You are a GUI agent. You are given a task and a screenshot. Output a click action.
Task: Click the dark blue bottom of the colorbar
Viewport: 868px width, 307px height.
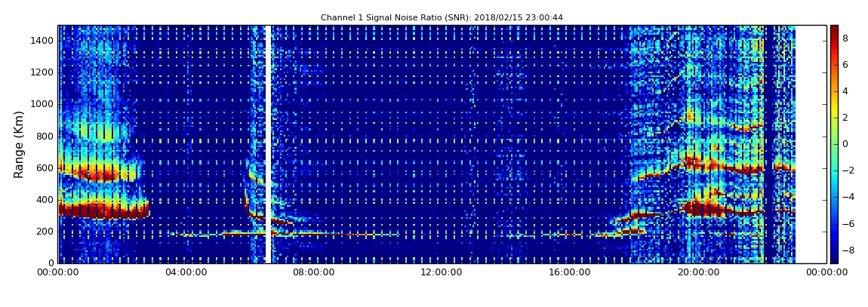coord(834,256)
